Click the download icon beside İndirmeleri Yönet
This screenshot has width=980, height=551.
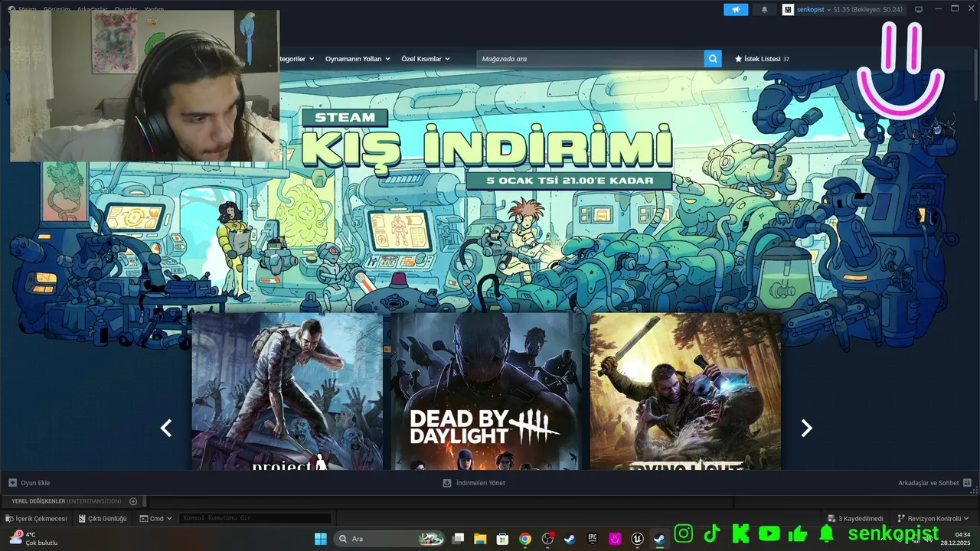[447, 483]
